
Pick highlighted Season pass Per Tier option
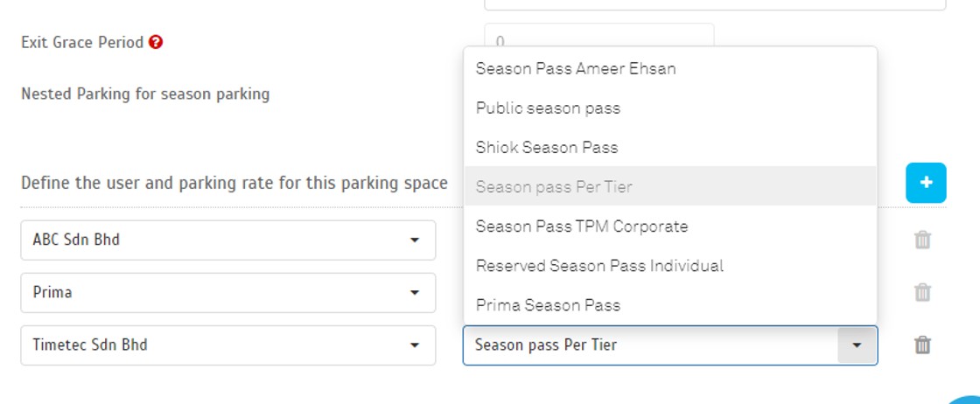coord(554,186)
